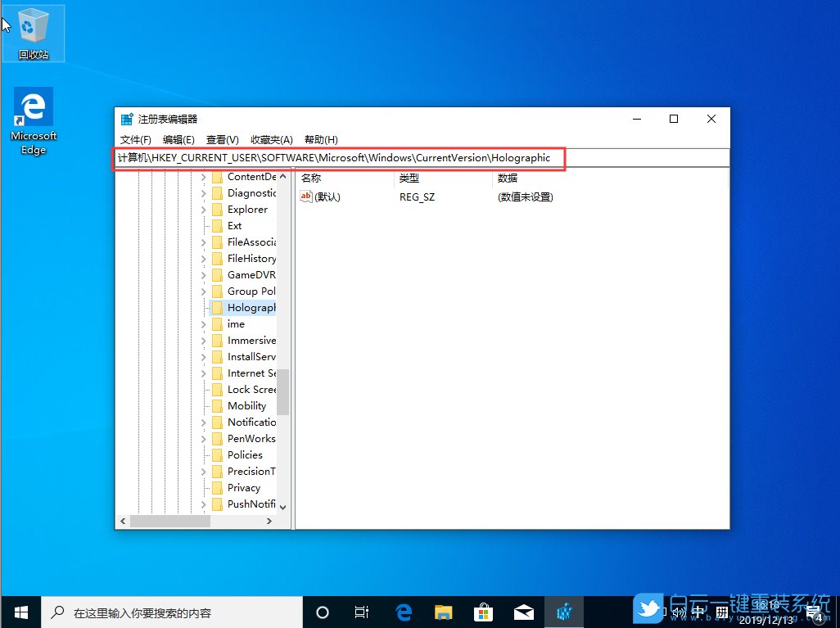This screenshot has width=840, height=628.
Task: Click the tree panel vertical scrollbar thumb
Action: click(282, 391)
